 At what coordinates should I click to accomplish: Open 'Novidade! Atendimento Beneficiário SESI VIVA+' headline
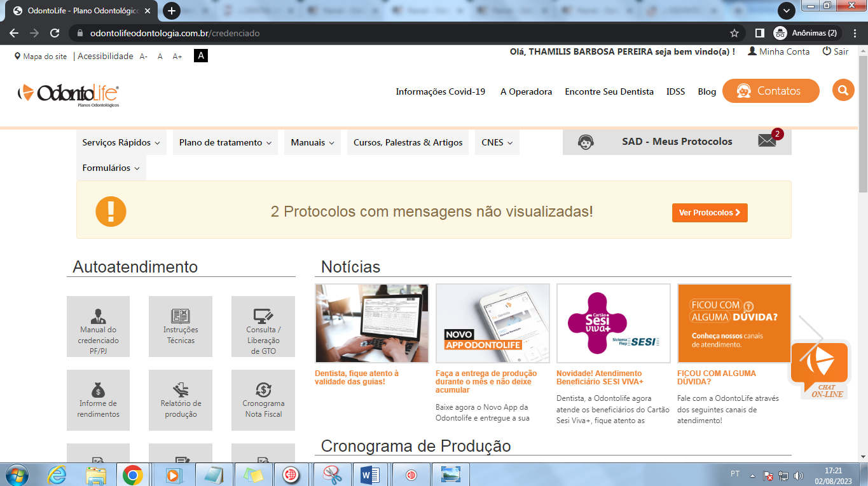point(600,377)
